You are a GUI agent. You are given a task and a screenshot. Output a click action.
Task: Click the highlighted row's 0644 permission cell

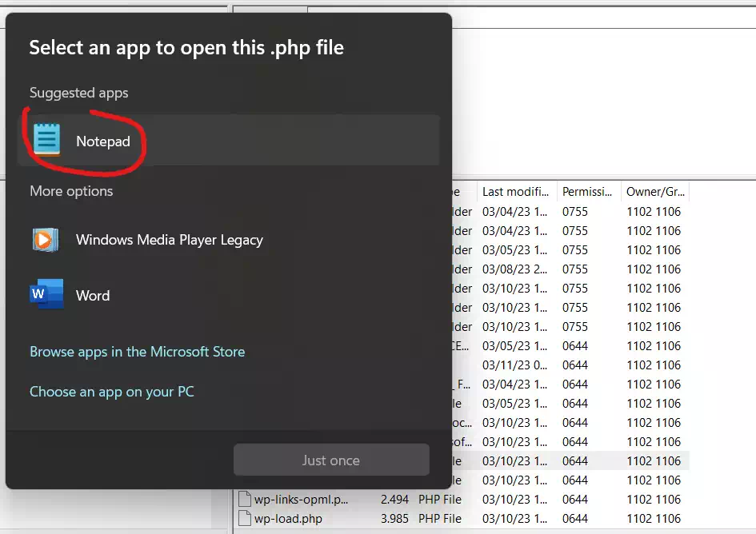pyautogui.click(x=574, y=460)
